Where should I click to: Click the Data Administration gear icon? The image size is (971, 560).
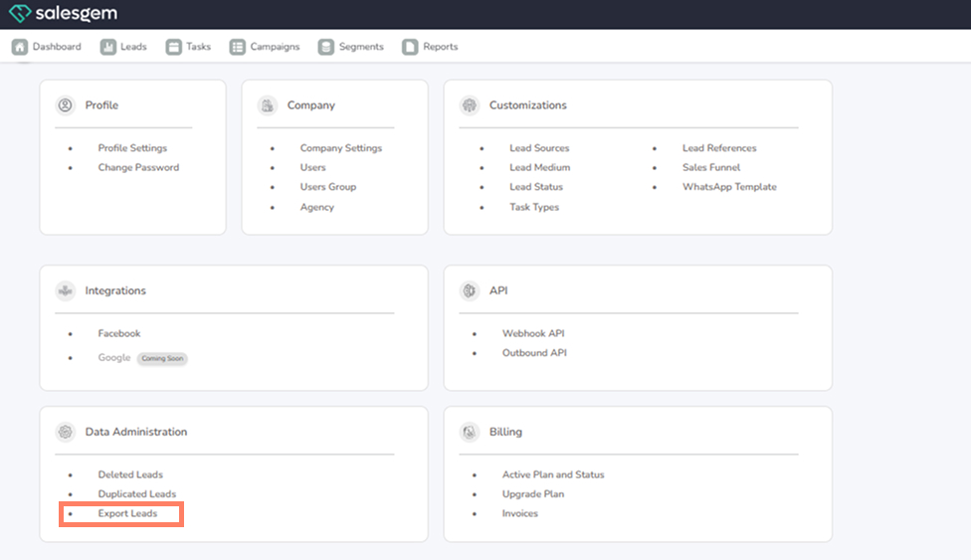point(66,433)
